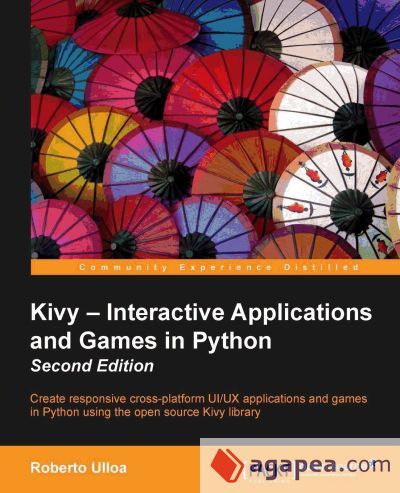The width and height of the screenshot is (400, 493).
Task: Select author name Roberto Ulloa
Action: 78,468
